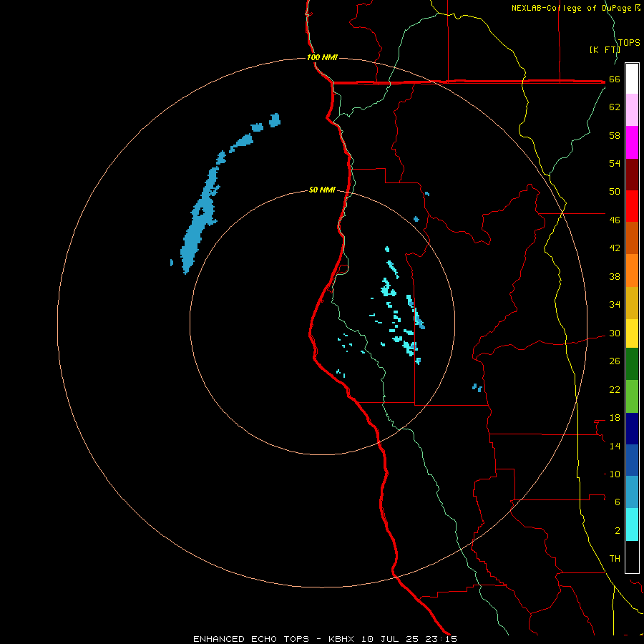The image size is (644, 644).
Task: Click the light pink swatch in the scale
Action: coord(632,109)
